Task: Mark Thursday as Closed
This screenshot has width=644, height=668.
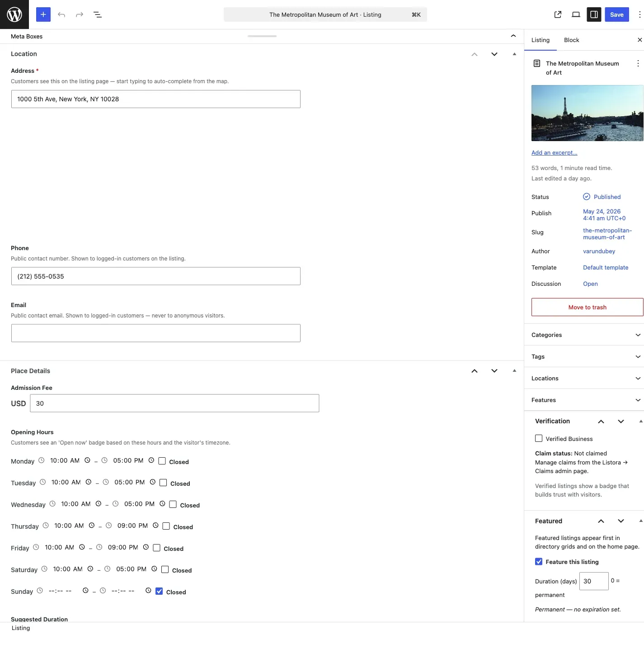Action: point(166,526)
